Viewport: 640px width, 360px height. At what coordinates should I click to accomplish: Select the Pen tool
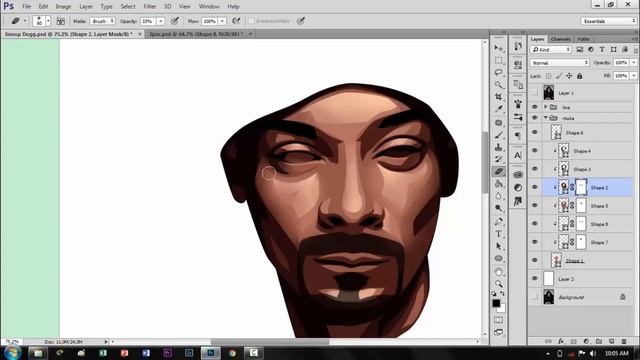pos(498,222)
